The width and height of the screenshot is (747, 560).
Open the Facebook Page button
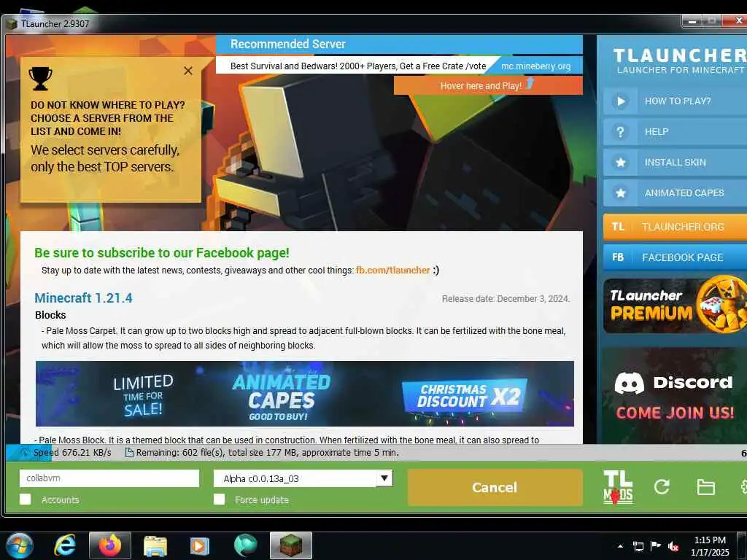675,257
